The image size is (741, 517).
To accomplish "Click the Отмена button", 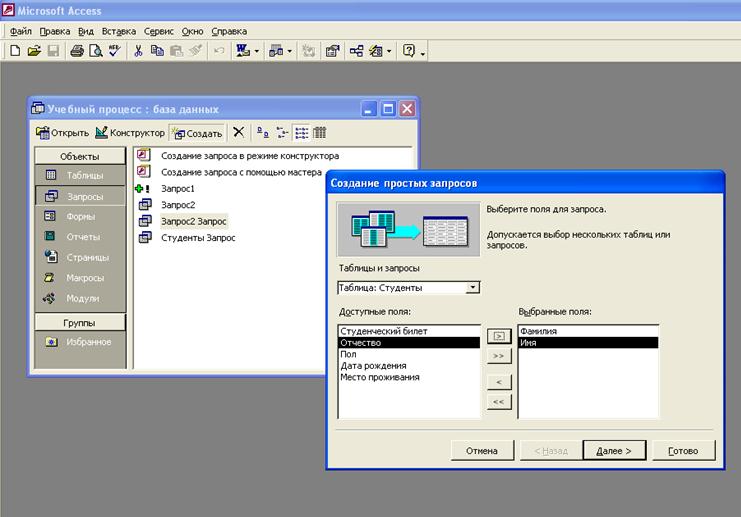I will pyautogui.click(x=482, y=451).
